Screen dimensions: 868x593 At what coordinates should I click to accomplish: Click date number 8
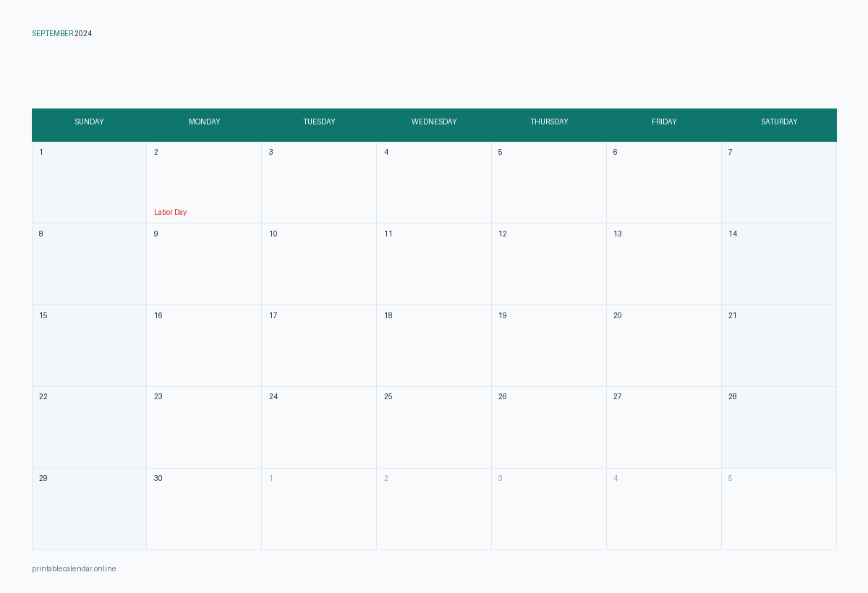41,234
